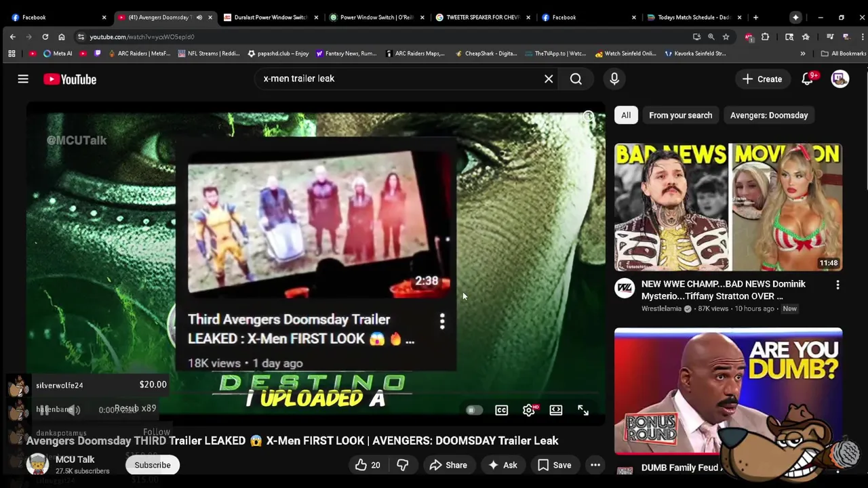Clear the x-men trailer leak search text

[x=549, y=79]
